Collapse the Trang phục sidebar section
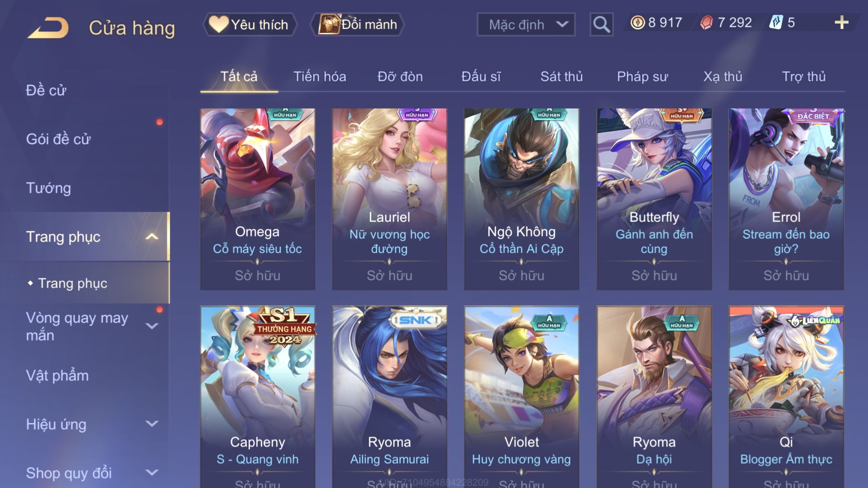868x488 pixels. tap(152, 237)
